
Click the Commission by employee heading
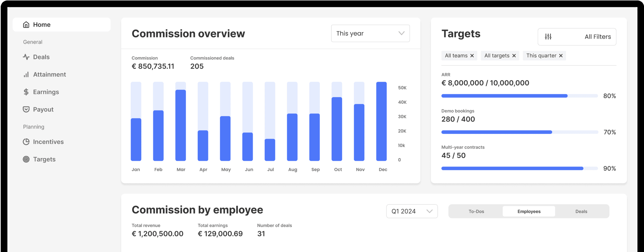coord(197,210)
